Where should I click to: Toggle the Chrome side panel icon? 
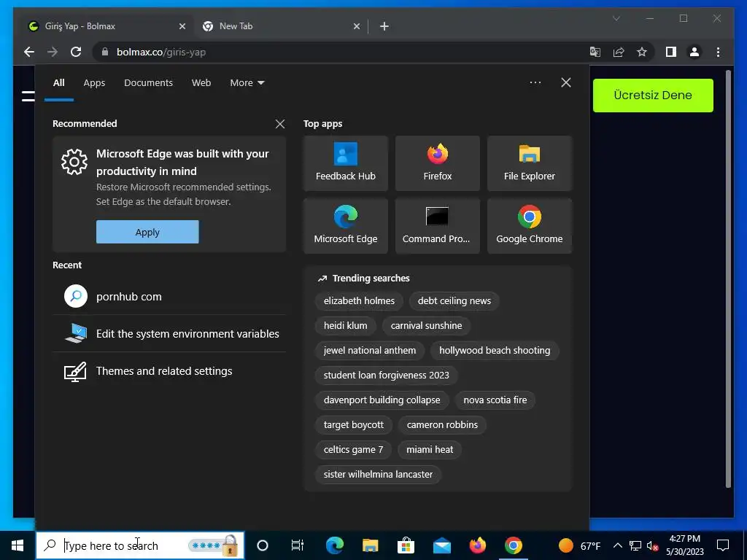671,52
